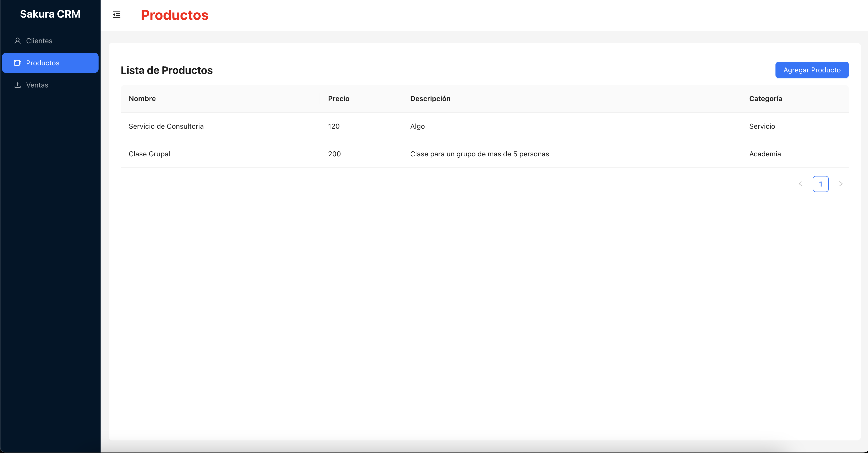This screenshot has height=453, width=868.
Task: Open the Ventas menu item
Action: (x=37, y=85)
